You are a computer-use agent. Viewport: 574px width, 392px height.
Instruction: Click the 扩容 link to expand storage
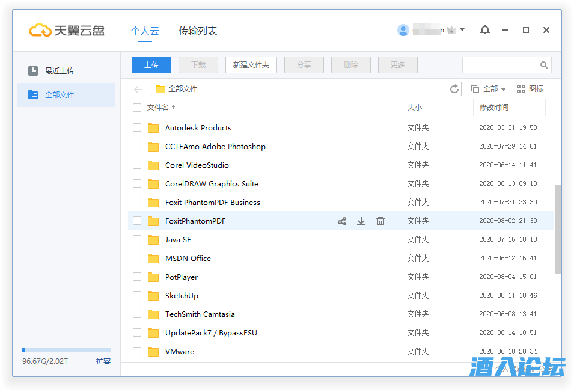103,361
